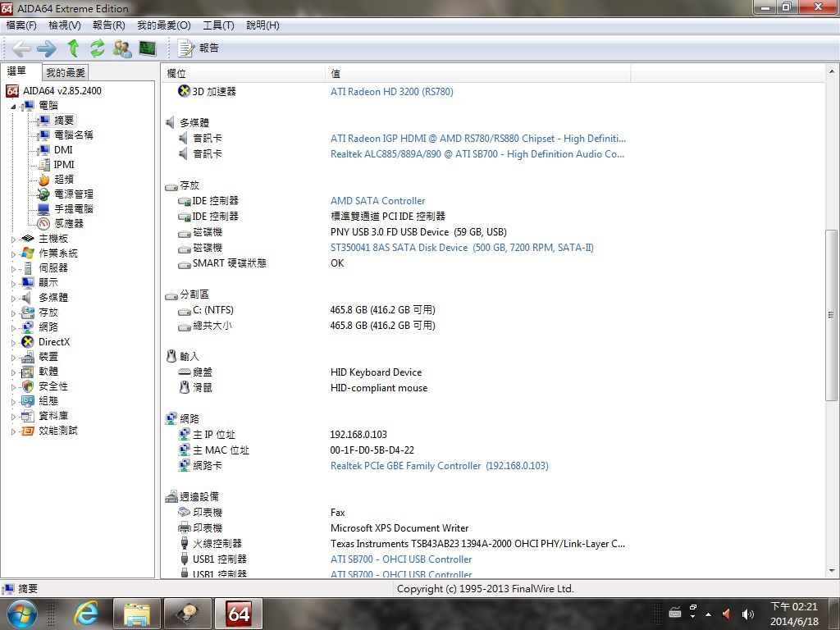
Task: Click the 感應器 gauge icon
Action: (x=44, y=223)
